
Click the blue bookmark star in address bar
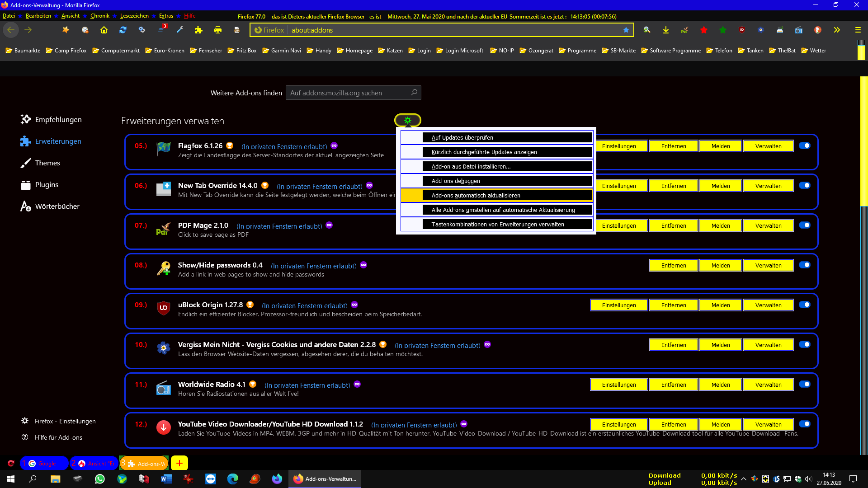tap(626, 30)
